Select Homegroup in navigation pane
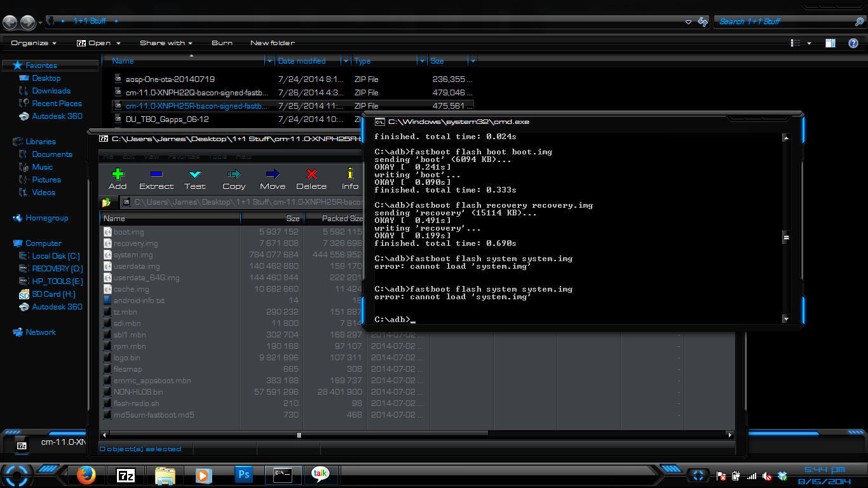868x488 pixels. [46, 218]
